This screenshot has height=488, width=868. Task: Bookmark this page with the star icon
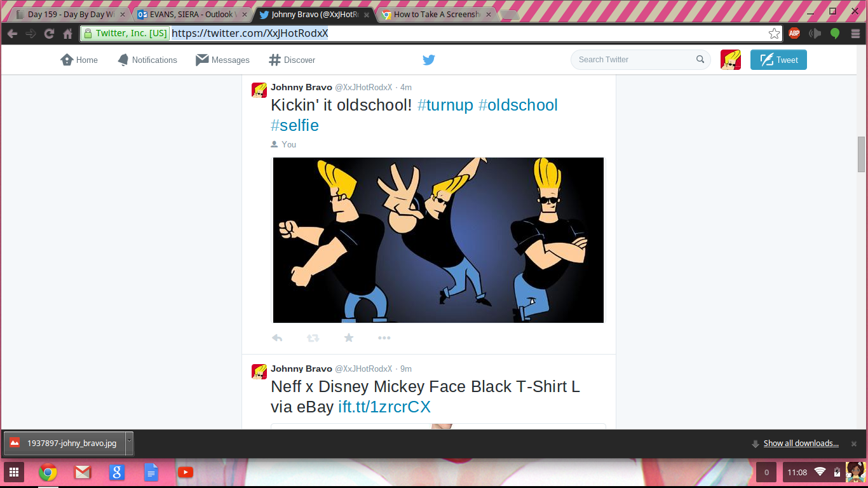pyautogui.click(x=774, y=34)
